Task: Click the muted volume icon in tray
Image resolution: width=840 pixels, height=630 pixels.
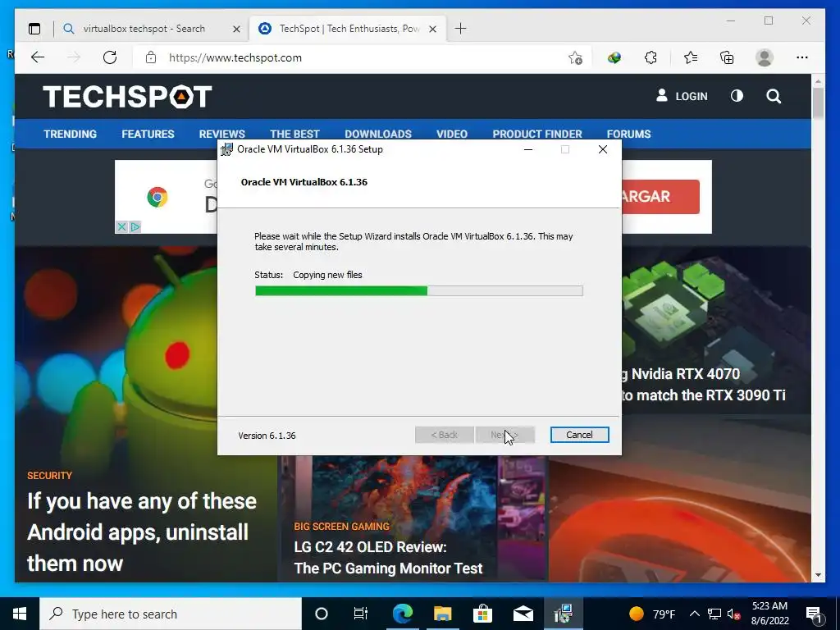Action: (x=733, y=614)
